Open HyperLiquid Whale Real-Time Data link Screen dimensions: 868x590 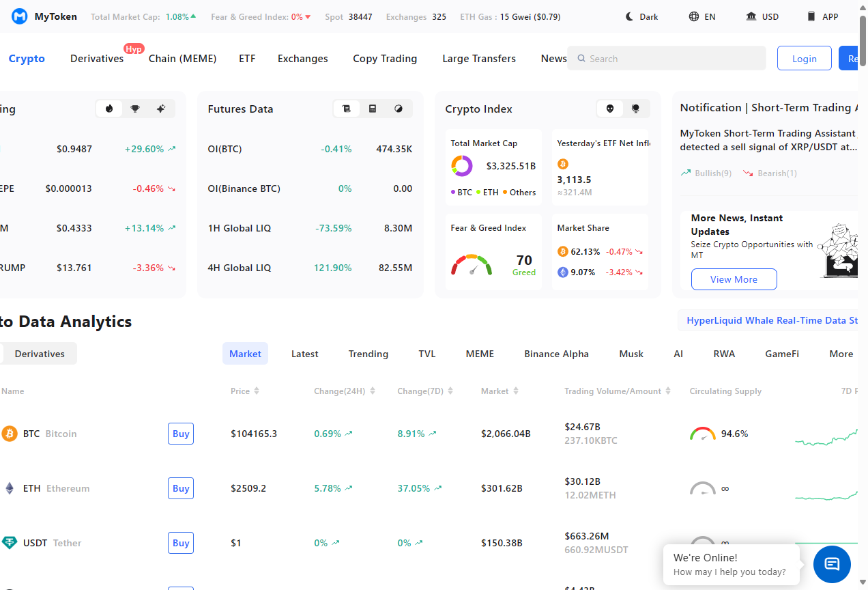tap(772, 320)
